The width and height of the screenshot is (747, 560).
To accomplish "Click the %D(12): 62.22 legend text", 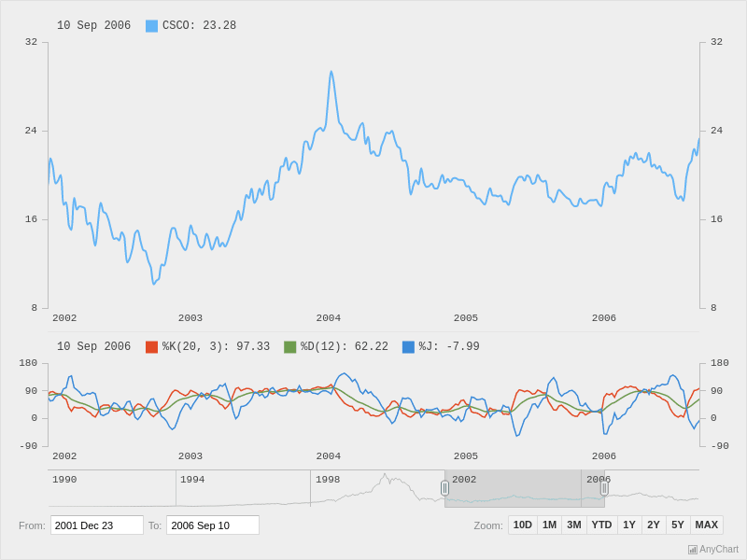I will [345, 346].
